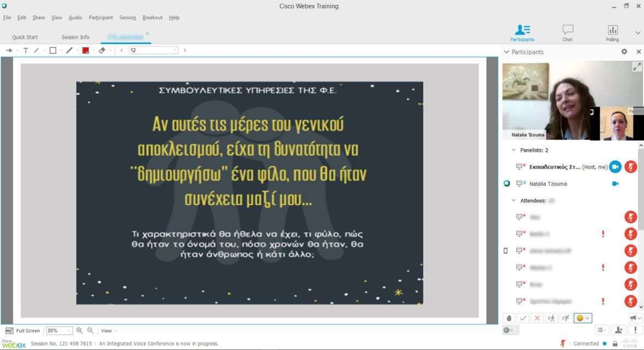Click the add participant icon
The width and height of the screenshot is (644, 350).
click(618, 330)
